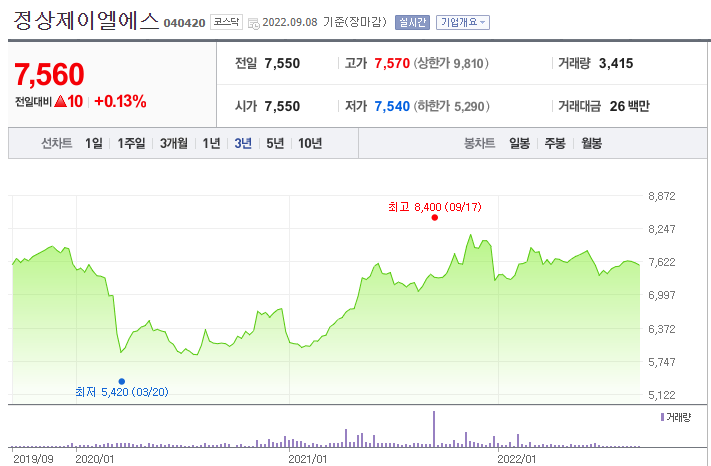Click the 8,872 price axis label
The width and height of the screenshot is (711, 466).
coord(662,196)
